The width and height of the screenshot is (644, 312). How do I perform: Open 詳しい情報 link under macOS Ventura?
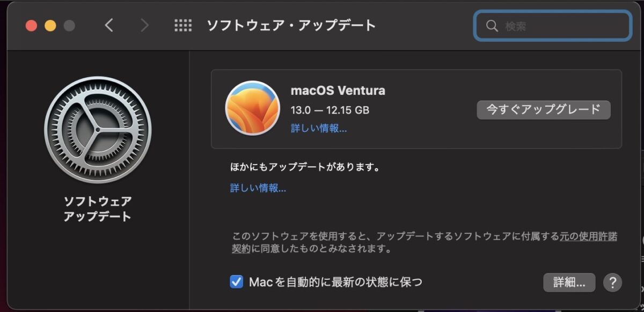319,129
